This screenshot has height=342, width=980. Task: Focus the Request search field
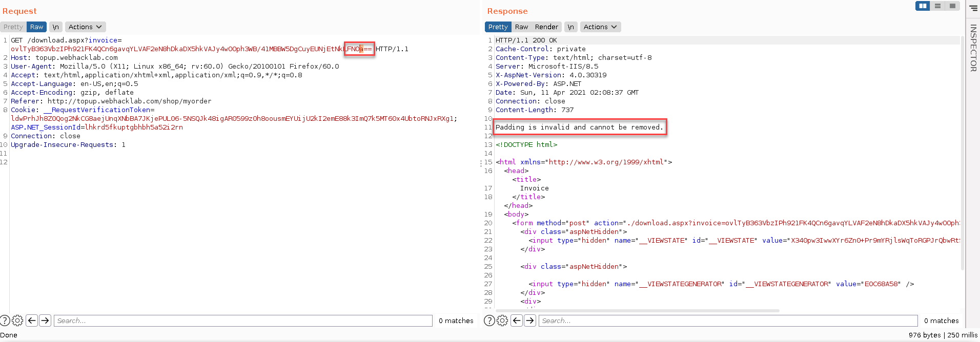(x=243, y=320)
